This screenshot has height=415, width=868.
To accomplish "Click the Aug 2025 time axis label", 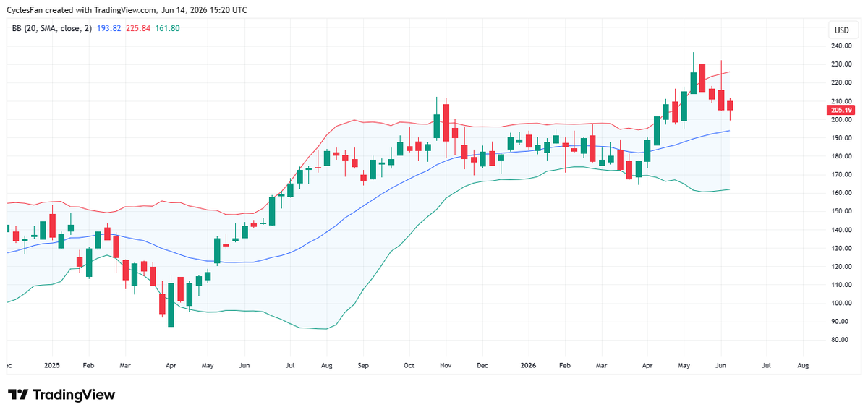I will [x=325, y=366].
